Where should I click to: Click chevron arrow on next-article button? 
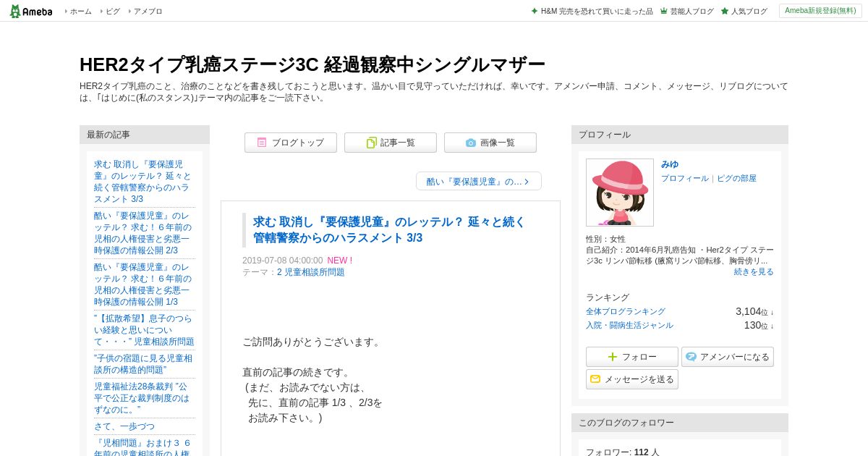527,182
